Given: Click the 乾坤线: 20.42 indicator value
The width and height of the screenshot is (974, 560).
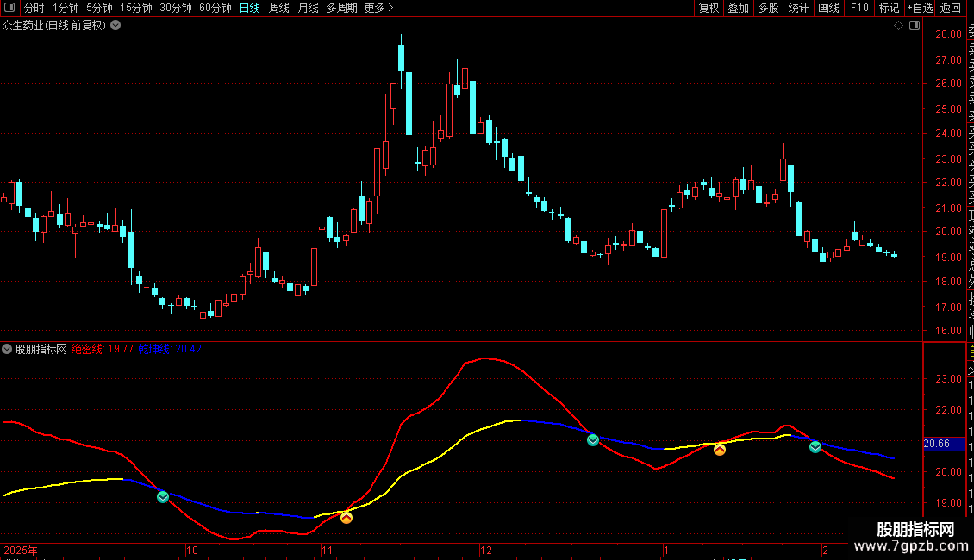Looking at the screenshot, I should 170,349.
